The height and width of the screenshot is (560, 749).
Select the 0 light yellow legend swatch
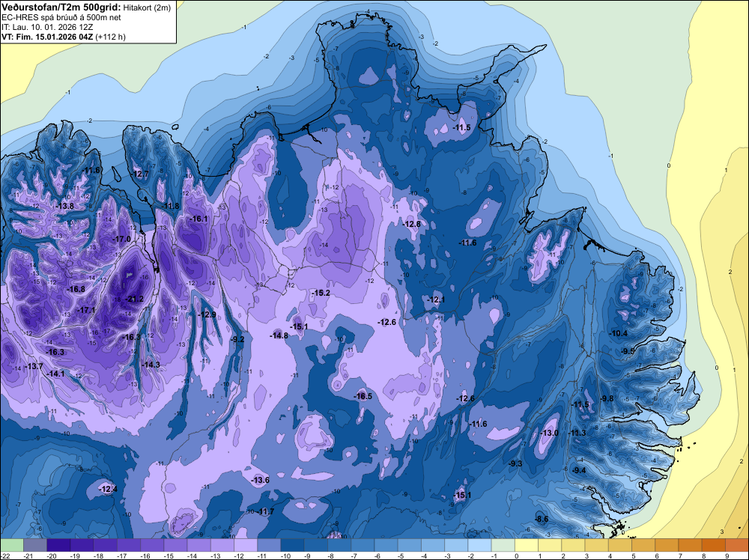click(x=527, y=546)
